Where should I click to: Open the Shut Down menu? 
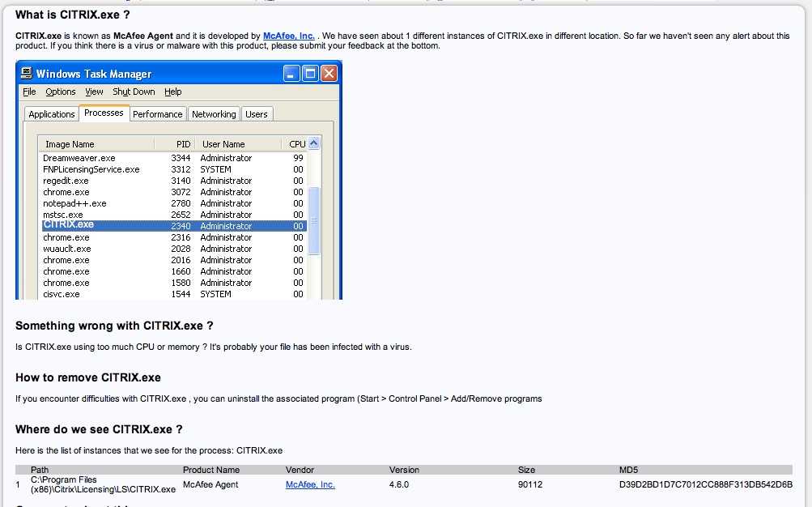(134, 92)
